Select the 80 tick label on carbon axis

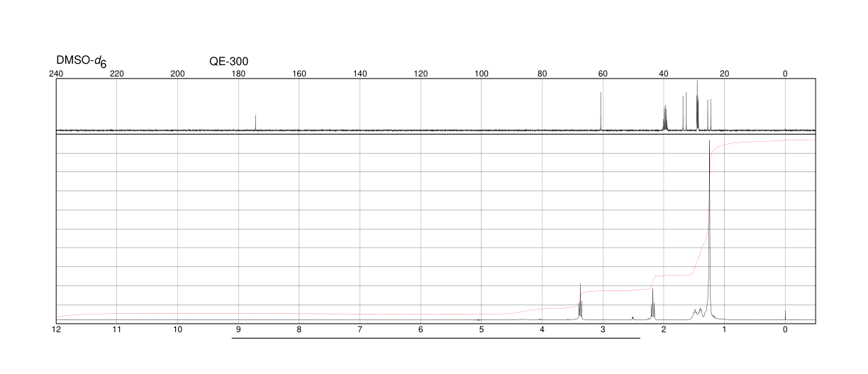[x=542, y=74]
